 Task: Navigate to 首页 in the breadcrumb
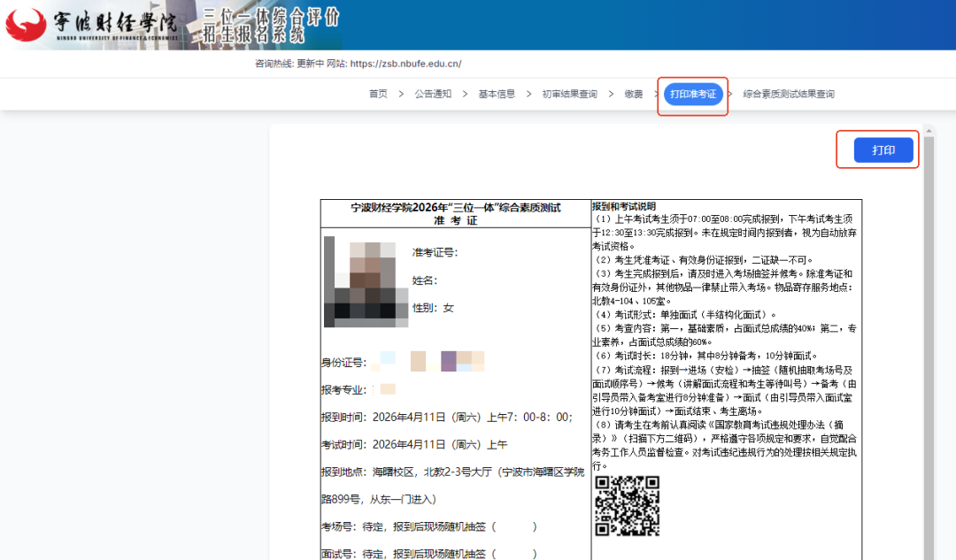point(378,94)
